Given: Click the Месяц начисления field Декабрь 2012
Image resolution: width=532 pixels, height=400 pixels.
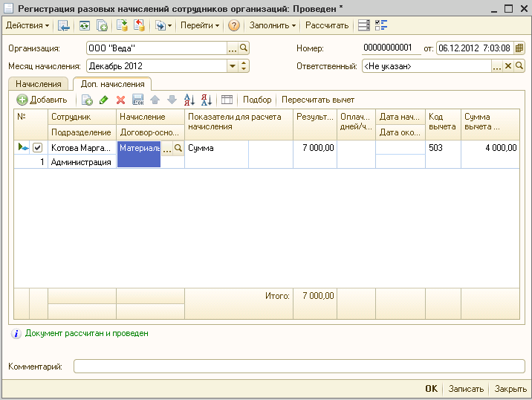Looking at the screenshot, I should [x=157, y=66].
